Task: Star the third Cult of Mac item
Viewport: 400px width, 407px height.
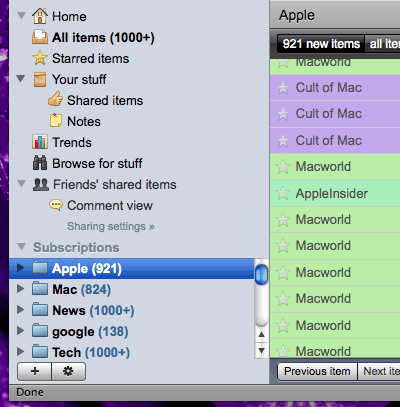Action: pos(283,141)
